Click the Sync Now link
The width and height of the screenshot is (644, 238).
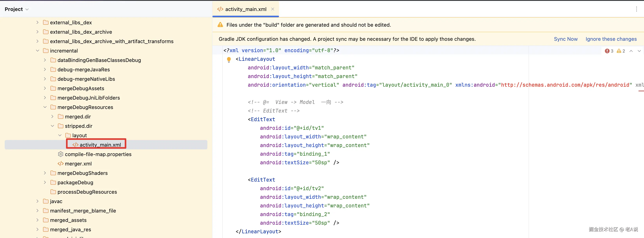pos(566,39)
